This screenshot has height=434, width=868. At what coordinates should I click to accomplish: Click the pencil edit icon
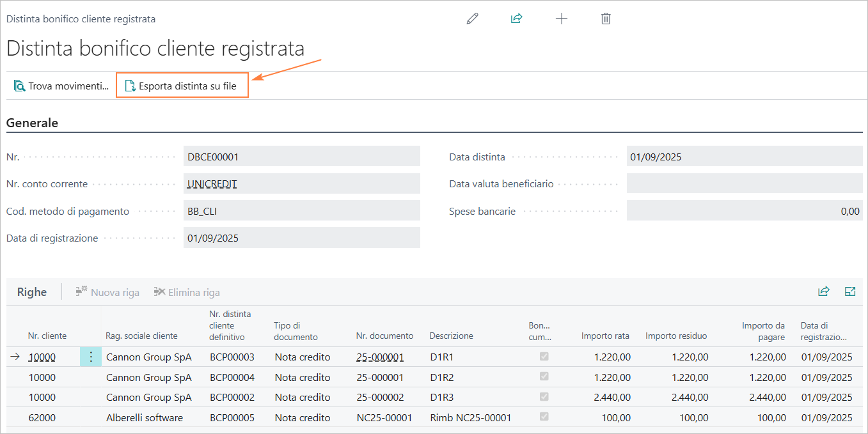[x=472, y=19]
